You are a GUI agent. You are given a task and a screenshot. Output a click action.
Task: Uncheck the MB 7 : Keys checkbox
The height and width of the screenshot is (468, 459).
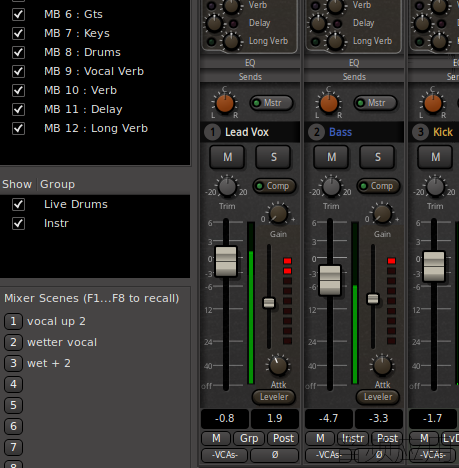coord(18,33)
